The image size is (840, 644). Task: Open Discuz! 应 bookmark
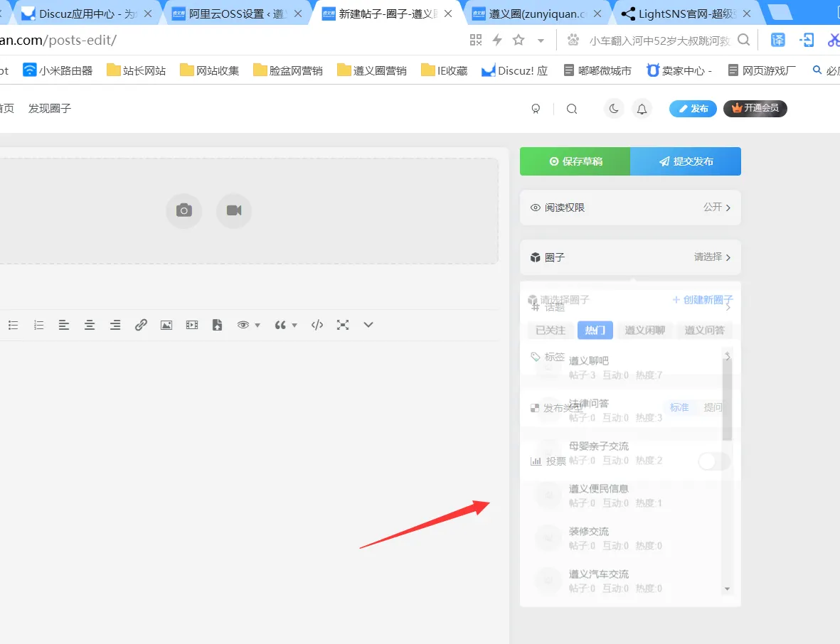514,70
